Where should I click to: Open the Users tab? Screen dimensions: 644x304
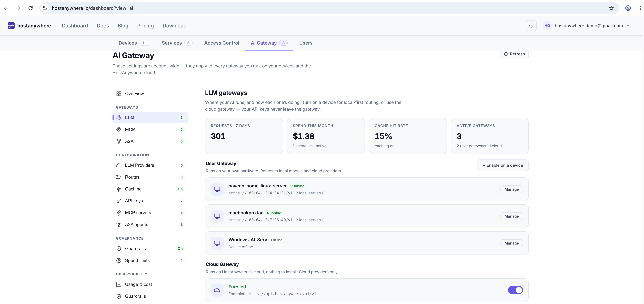[x=306, y=43]
